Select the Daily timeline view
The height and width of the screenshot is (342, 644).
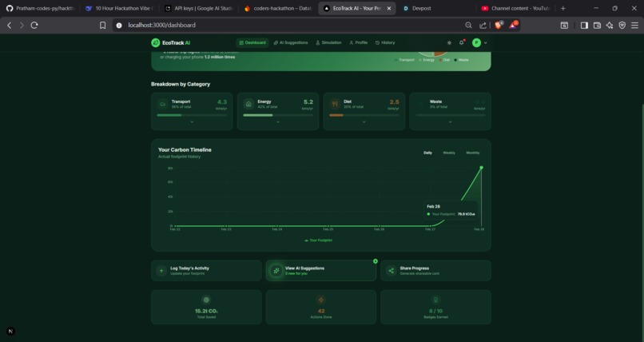pyautogui.click(x=427, y=153)
